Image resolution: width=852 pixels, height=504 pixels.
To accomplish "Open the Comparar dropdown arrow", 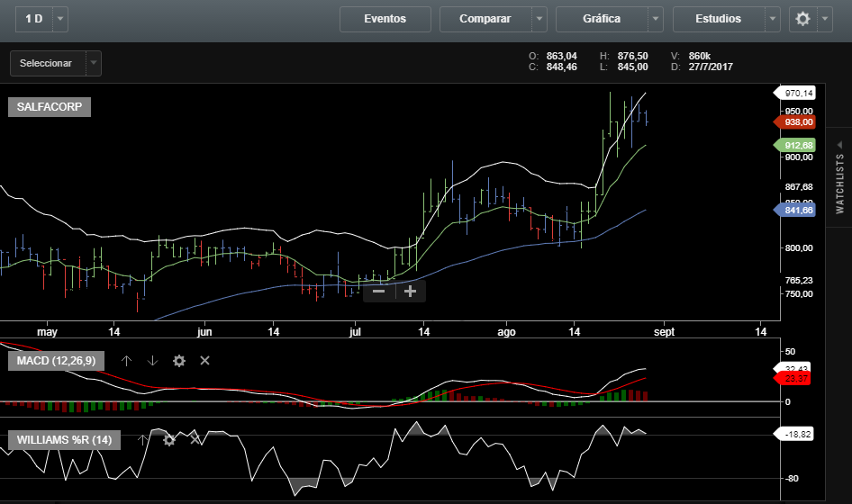I will 539,19.
